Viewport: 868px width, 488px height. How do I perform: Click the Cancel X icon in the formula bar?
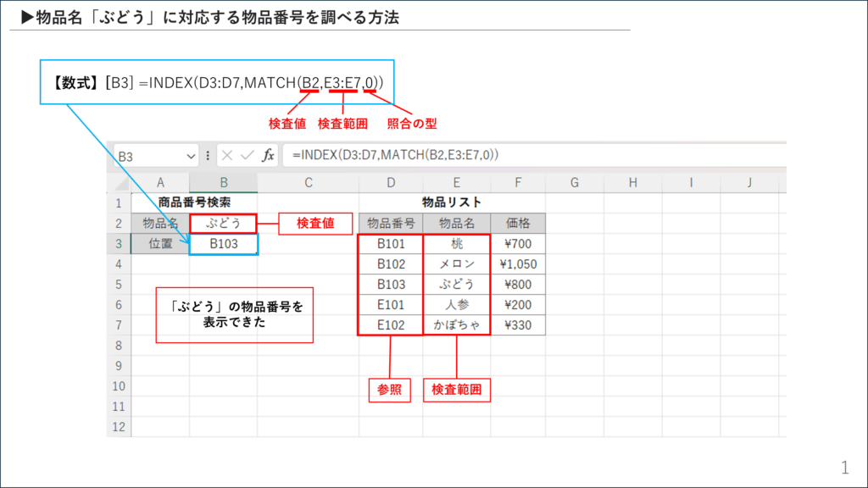(x=227, y=156)
